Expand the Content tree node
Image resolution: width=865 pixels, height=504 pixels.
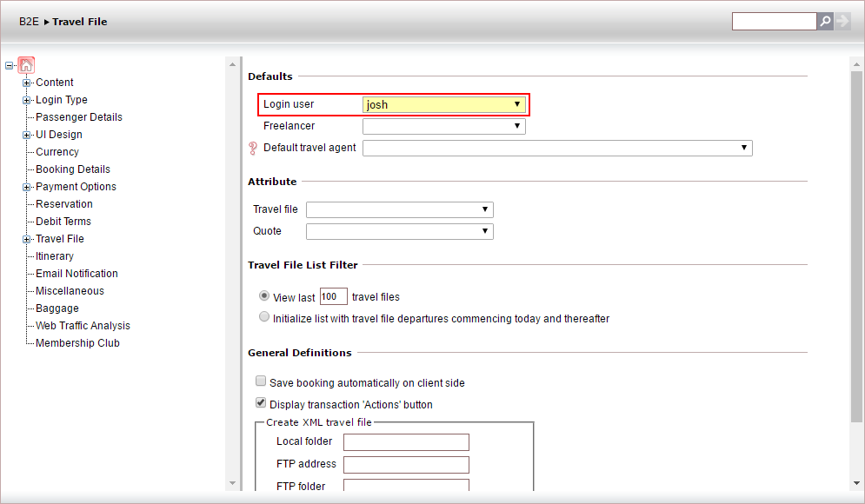27,83
